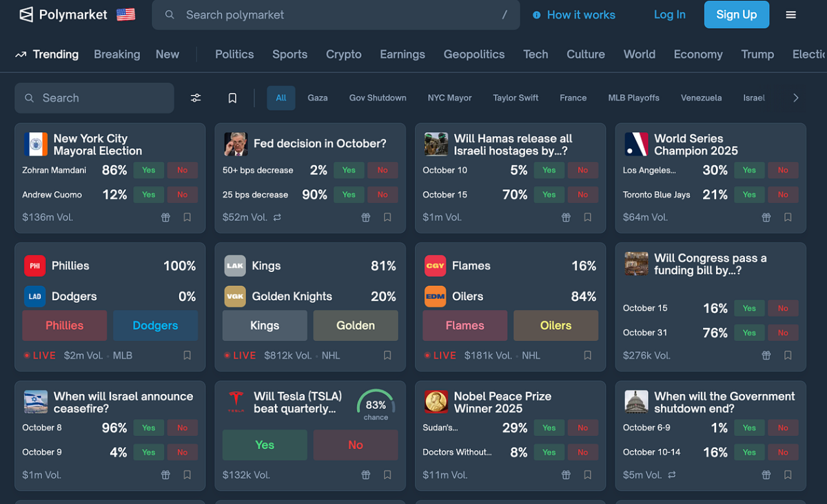Bookmark the Fed decision in October card
The width and height of the screenshot is (827, 504).
pos(387,217)
